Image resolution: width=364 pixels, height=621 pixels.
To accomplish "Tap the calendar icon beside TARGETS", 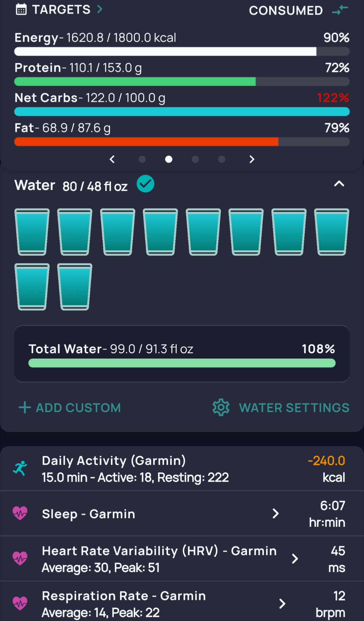I will click(x=21, y=10).
